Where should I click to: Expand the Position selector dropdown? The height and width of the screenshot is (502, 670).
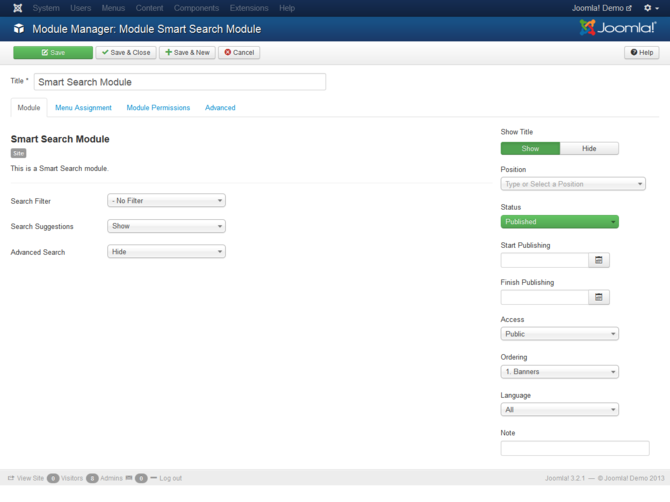572,184
